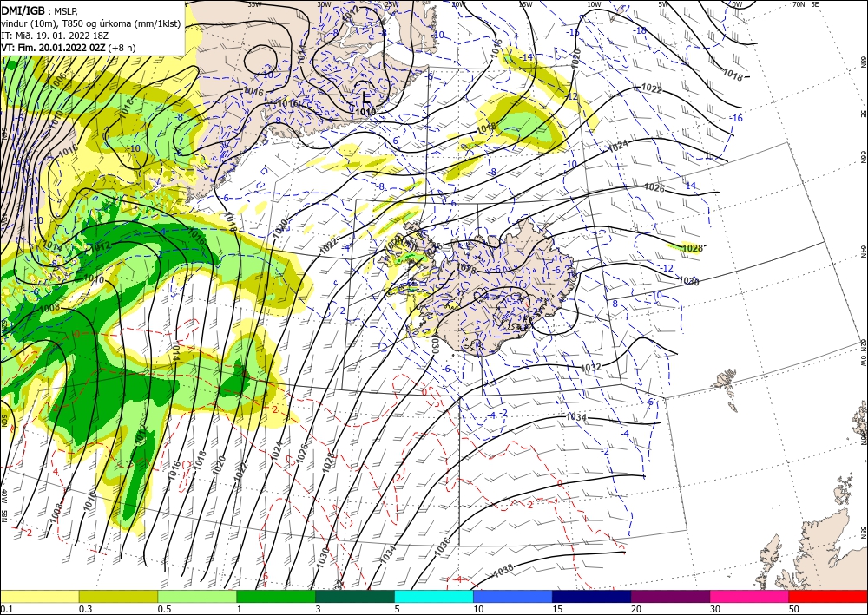Click the legend value '50'
This screenshot has height=615, width=868.
coord(793,609)
